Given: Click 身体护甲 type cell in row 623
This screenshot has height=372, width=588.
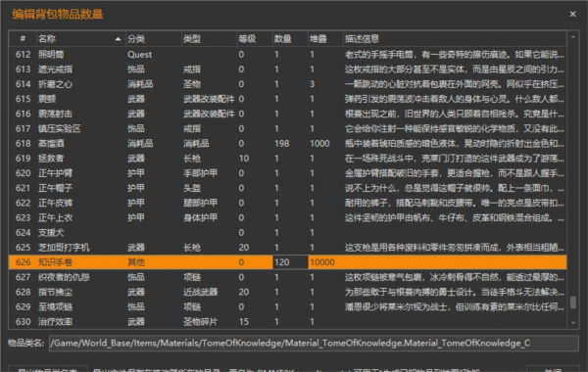Looking at the screenshot, I should tap(200, 217).
